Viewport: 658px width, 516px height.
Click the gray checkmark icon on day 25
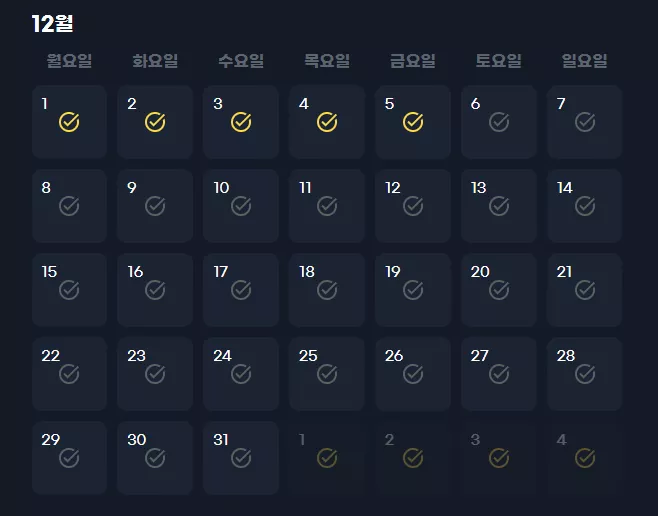pos(327,374)
